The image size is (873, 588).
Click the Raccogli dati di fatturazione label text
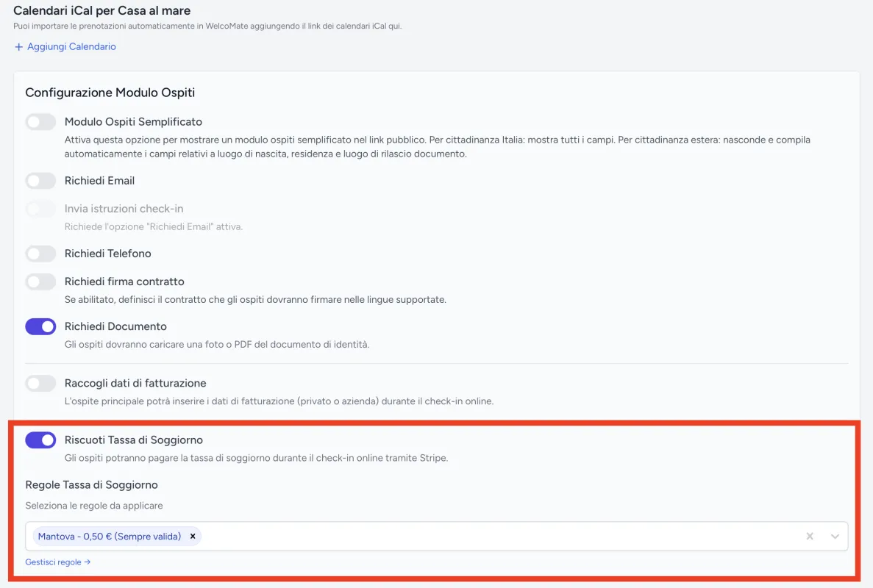coord(135,383)
